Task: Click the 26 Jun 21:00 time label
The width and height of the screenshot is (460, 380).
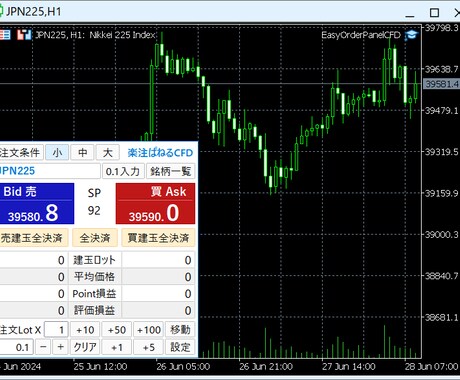Action: 266,367
